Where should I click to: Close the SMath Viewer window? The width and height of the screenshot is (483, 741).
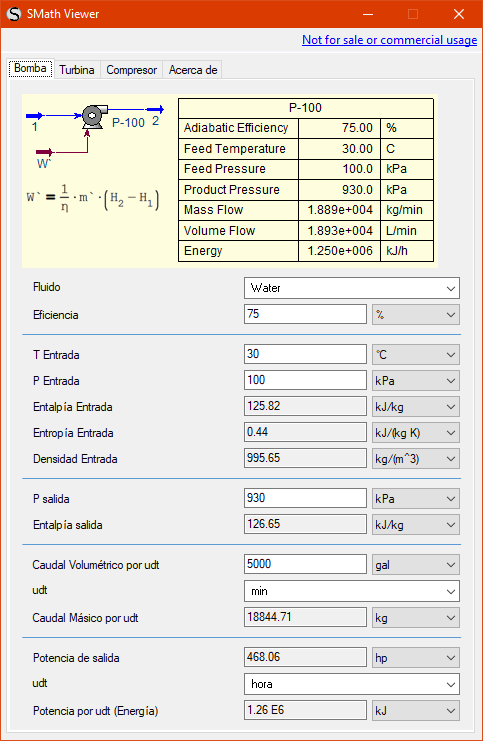pyautogui.click(x=458, y=14)
